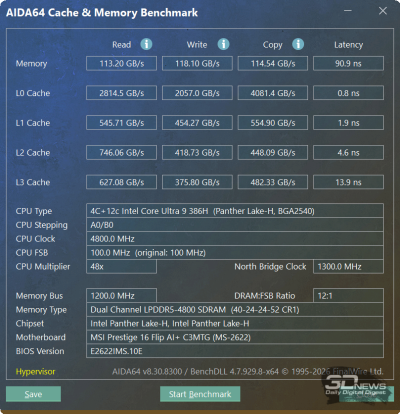Select the Memory Write 118.10 GB/s field
The image size is (400, 414).
pyautogui.click(x=197, y=63)
